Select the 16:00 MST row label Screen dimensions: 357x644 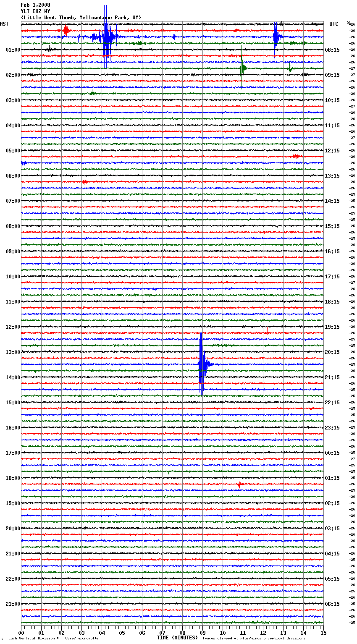13,428
